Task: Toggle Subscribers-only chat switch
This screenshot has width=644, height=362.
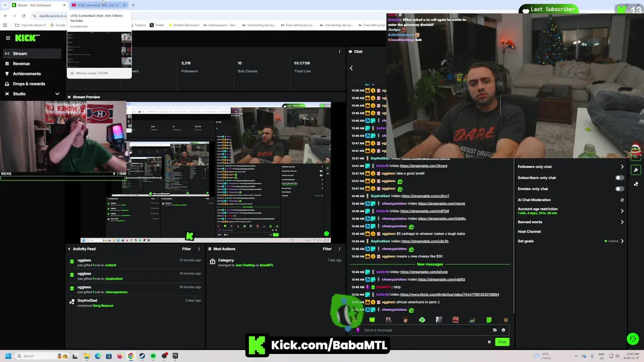Action: 620,177
